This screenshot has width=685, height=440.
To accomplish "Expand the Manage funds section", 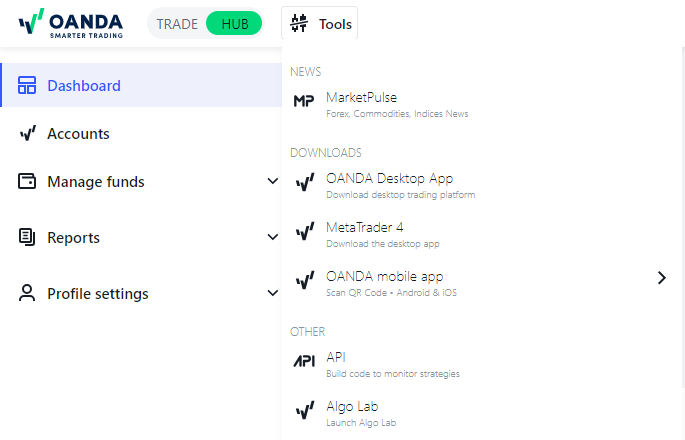I will (273, 181).
